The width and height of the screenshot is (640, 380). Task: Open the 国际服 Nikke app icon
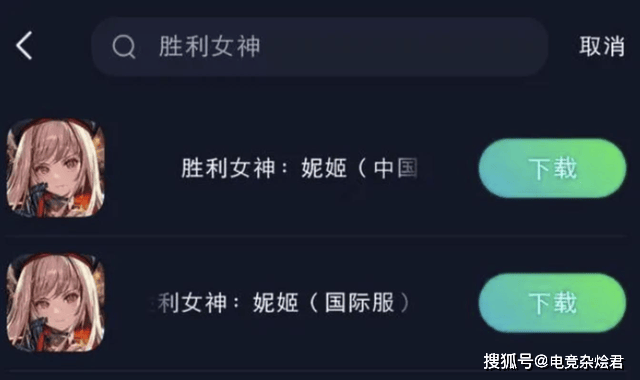point(56,303)
